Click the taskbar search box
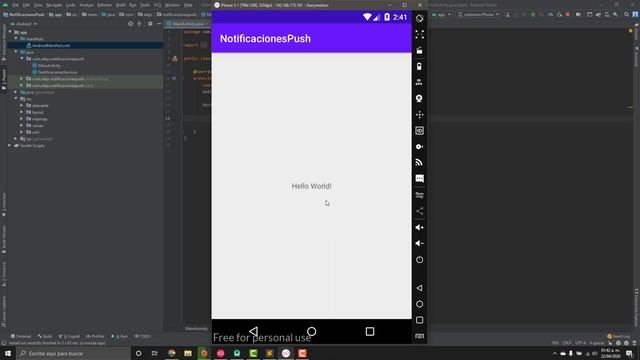Screen dimensions: 640x360 (74, 353)
